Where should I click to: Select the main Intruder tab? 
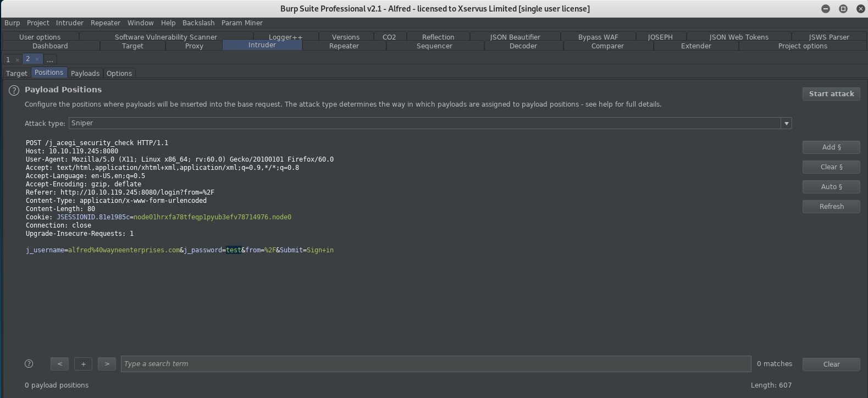tap(262, 45)
